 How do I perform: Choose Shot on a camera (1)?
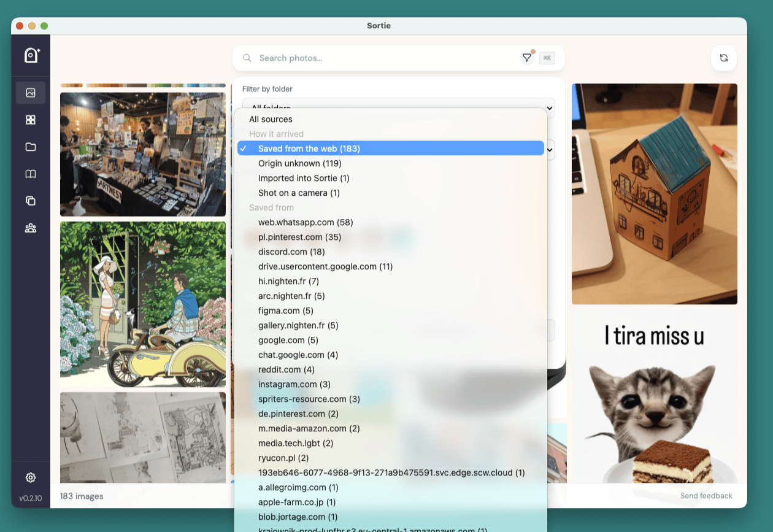coord(391,193)
